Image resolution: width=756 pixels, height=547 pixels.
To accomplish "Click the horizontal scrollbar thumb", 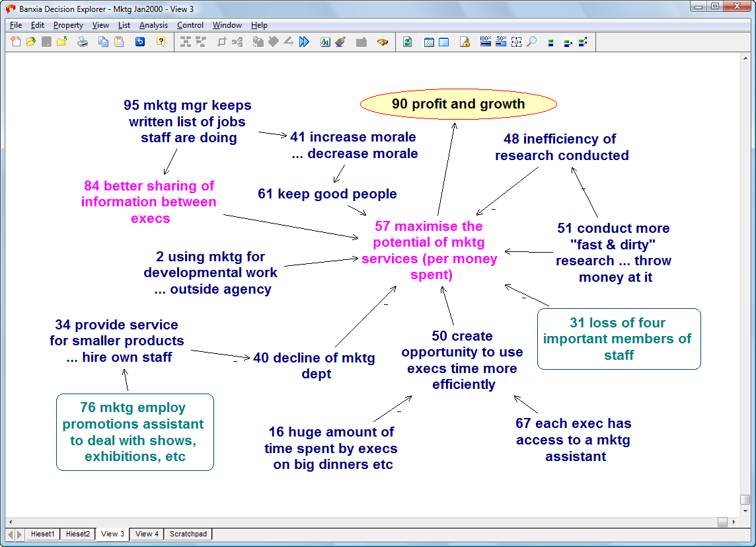I will 722,523.
